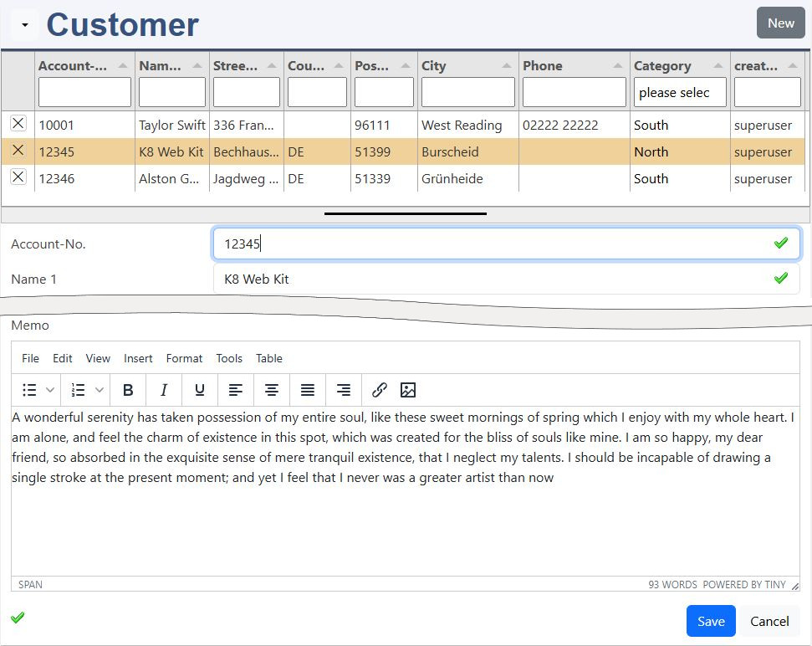Toggle bold formatting in Memo editor
Image resolution: width=812 pixels, height=646 pixels.
(128, 390)
